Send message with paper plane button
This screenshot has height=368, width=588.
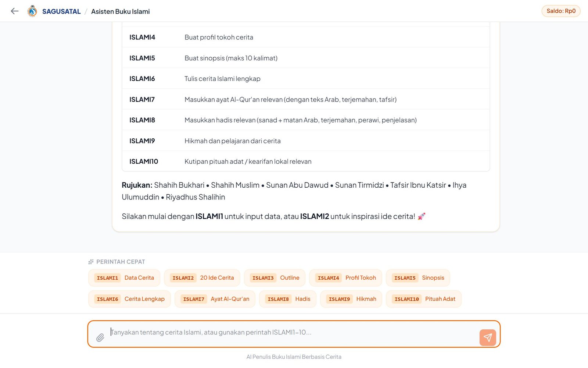(488, 337)
